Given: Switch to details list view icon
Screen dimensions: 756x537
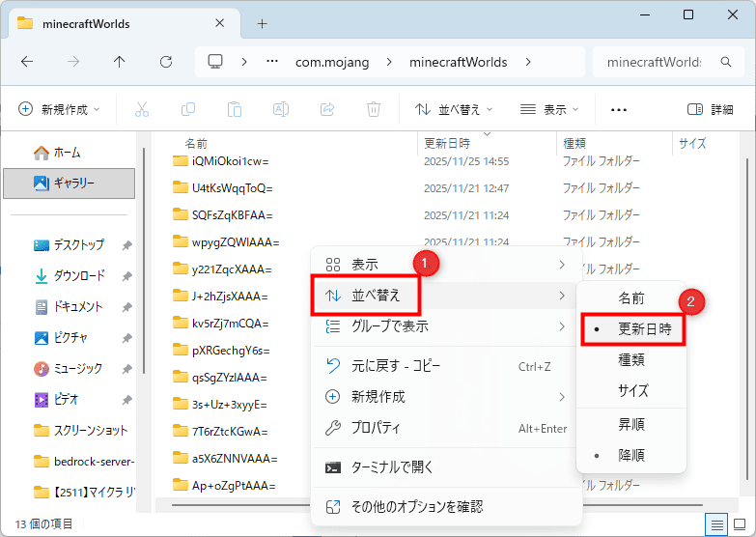Looking at the screenshot, I should click(x=717, y=525).
